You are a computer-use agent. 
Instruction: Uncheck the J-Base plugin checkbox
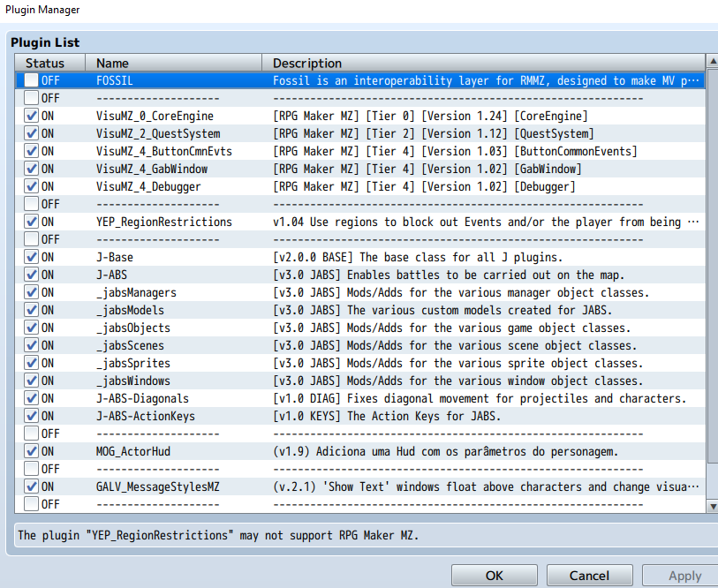click(31, 257)
